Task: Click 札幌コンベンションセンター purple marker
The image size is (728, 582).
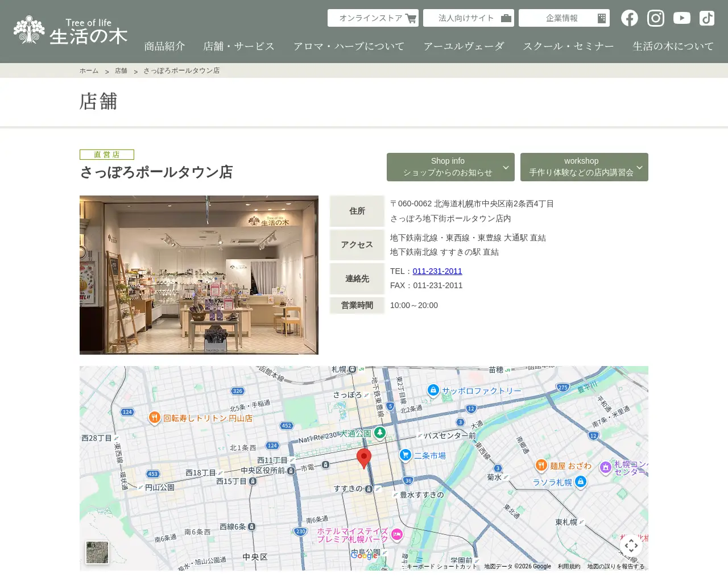Action: coord(606,467)
